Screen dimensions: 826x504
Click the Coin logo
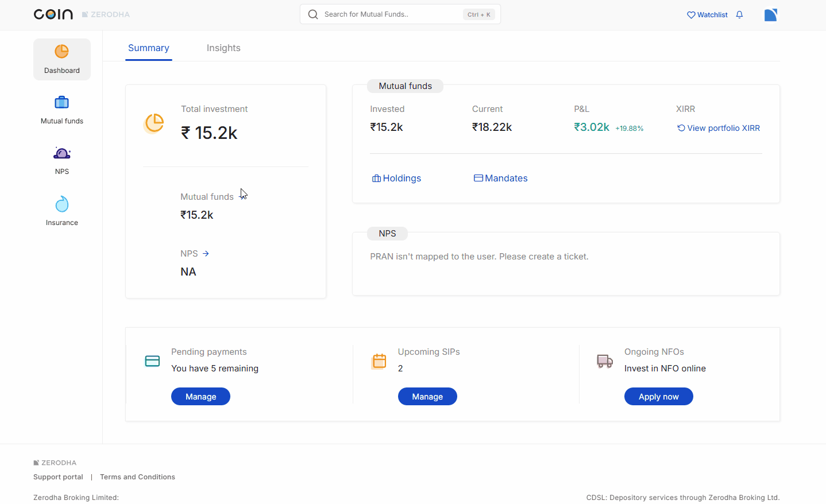pos(53,14)
